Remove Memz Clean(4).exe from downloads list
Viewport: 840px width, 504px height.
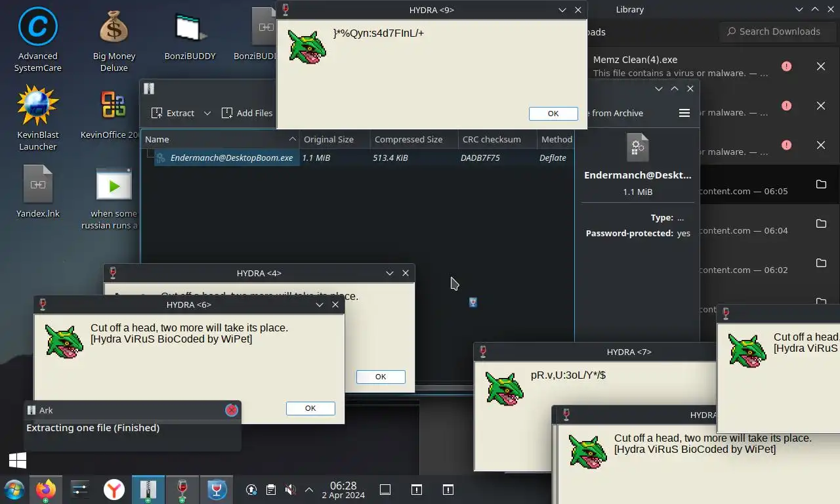point(821,66)
